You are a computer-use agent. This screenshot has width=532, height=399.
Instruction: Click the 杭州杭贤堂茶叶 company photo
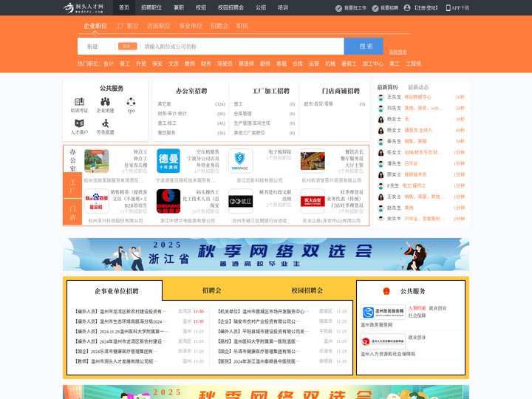(x=313, y=161)
